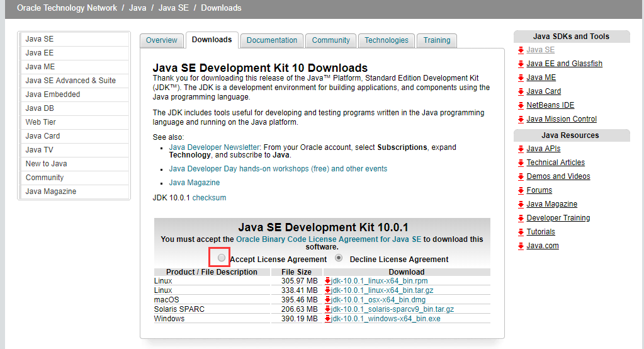Open the Training tab
The width and height of the screenshot is (644, 349).
point(437,40)
